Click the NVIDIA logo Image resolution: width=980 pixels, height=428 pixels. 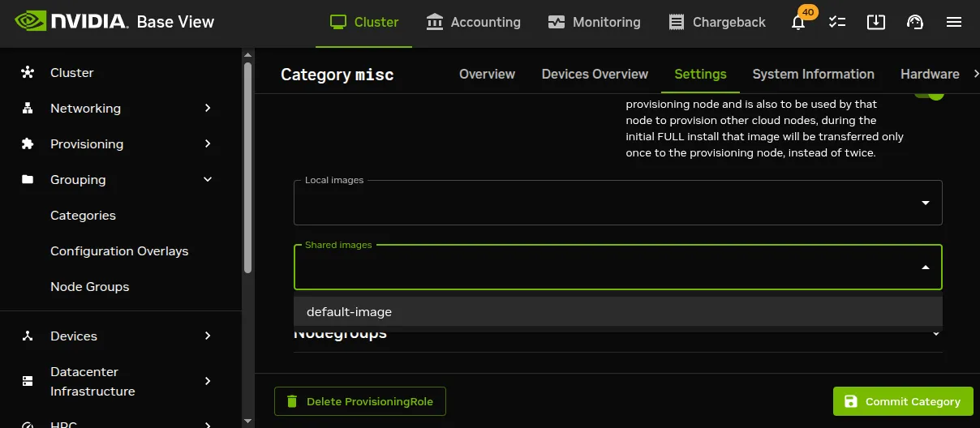71,21
